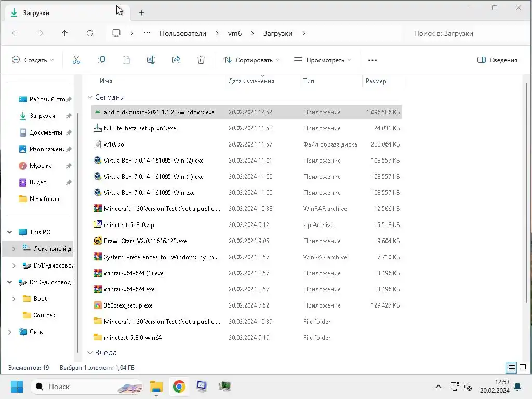Switch to large thumbnails view icon
This screenshot has height=399, width=532.
coord(523,367)
